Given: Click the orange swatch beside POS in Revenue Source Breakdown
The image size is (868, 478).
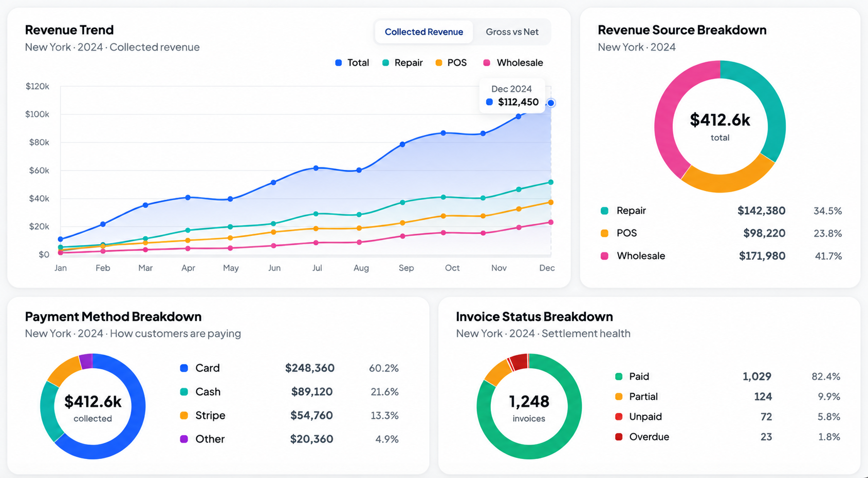Looking at the screenshot, I should [604, 233].
